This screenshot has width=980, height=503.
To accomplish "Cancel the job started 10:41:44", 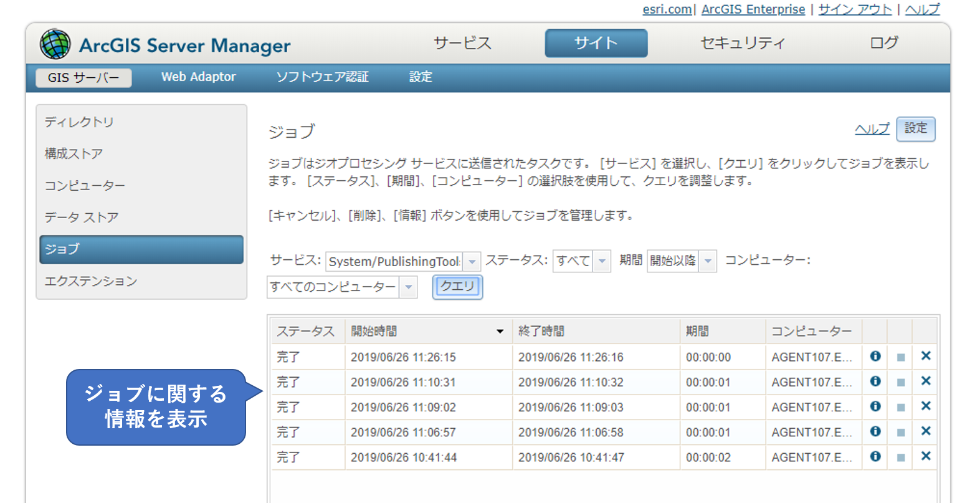I will (x=901, y=457).
